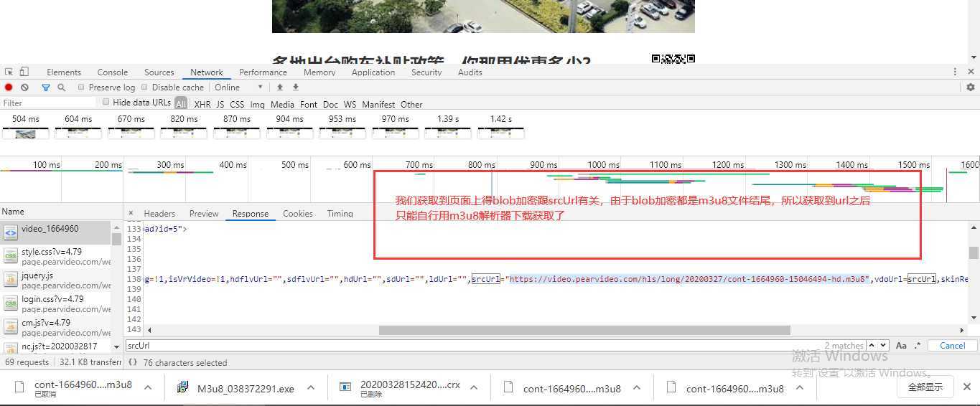980x406 pixels.
Task: Expand options for M3u8_038372291.exe download
Action: click(310, 387)
